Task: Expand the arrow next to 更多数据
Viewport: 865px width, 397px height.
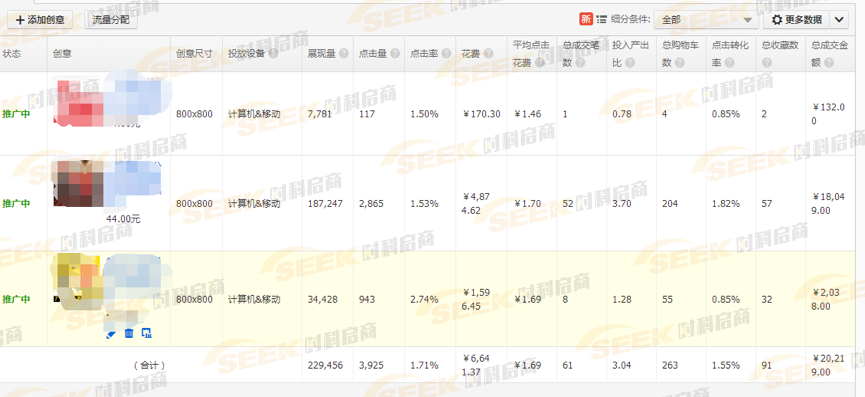Action: pos(839,20)
